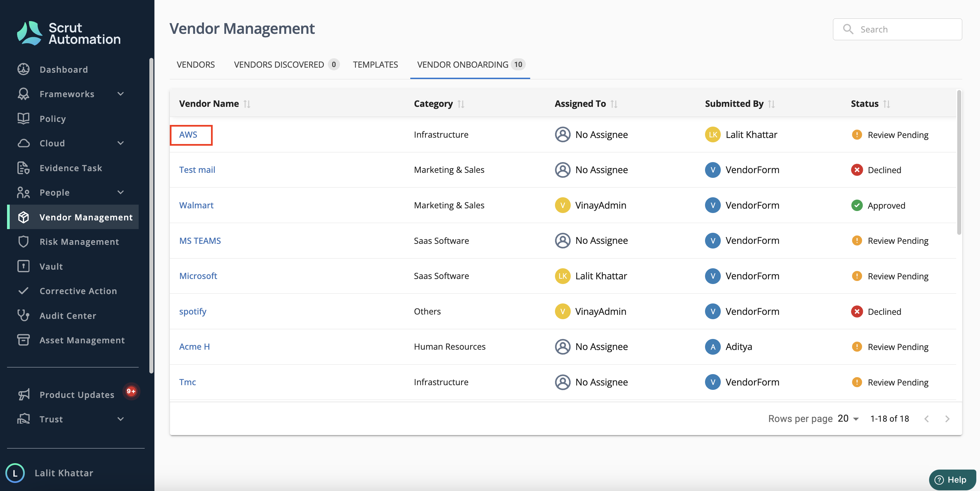
Task: Open the Acme H vendor link
Action: 194,346
